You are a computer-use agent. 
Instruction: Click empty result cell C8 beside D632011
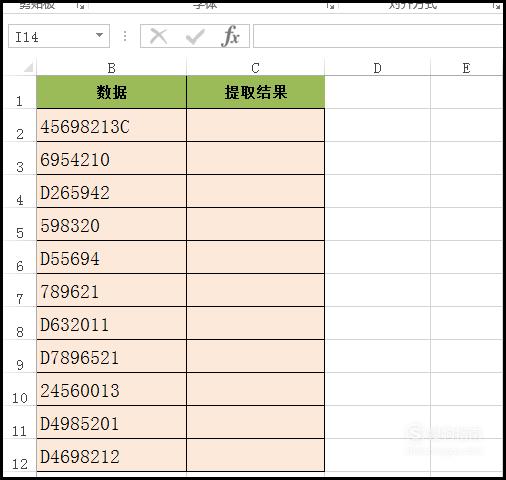click(x=255, y=323)
